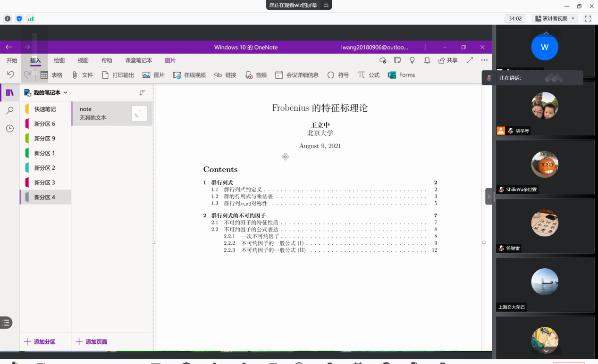Viewport: 598px width, 364px height.
Task: Toggle the notebook navigation pane icon
Action: [10, 92]
